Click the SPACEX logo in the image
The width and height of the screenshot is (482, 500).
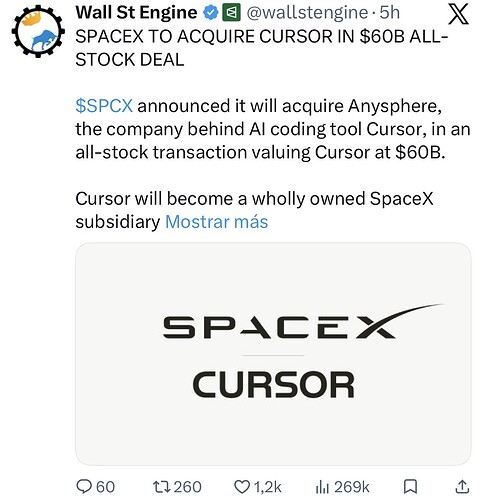coord(302,322)
